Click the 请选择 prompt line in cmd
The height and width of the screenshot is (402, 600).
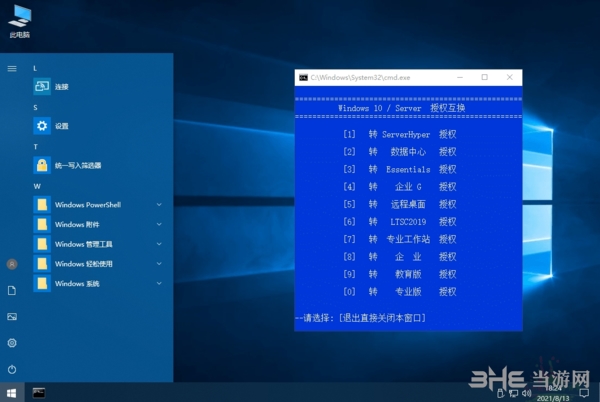(360, 318)
